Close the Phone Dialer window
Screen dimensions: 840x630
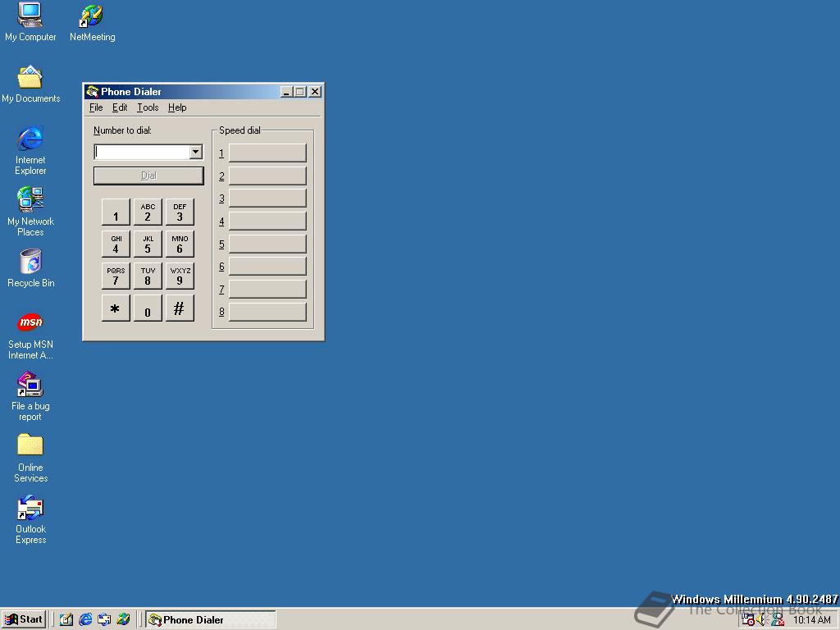[x=316, y=92]
